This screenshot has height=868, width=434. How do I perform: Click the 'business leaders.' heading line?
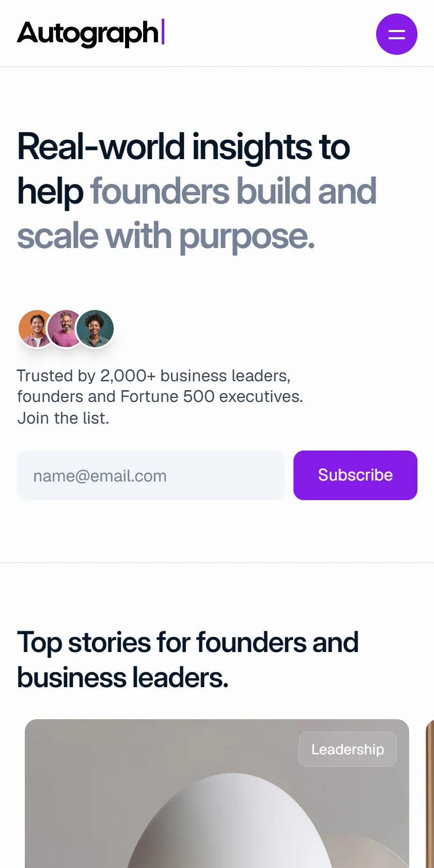123,677
